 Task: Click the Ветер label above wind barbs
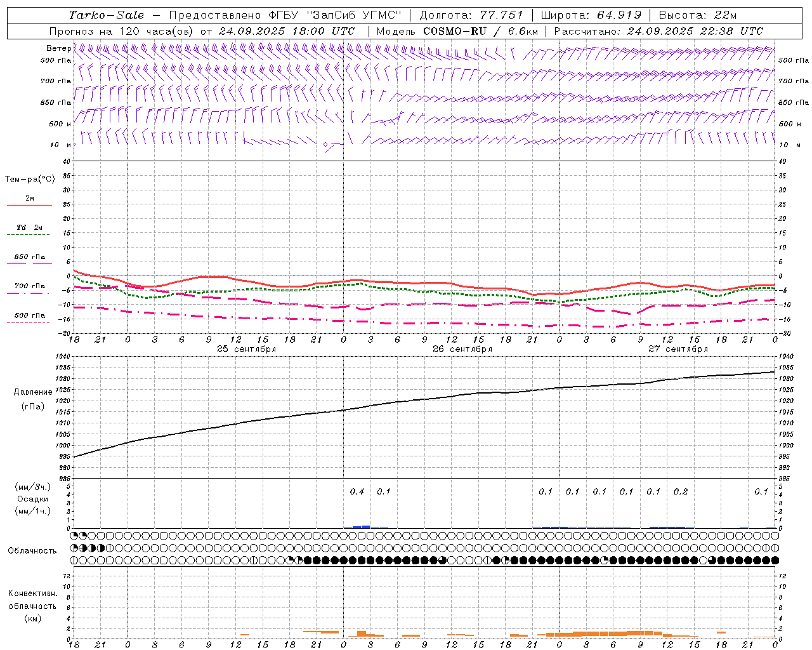tap(58, 48)
